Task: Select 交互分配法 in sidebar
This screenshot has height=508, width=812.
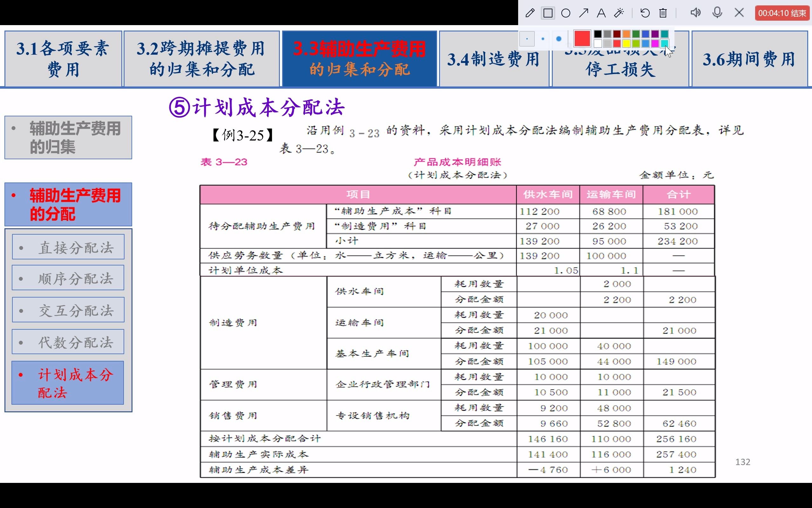Action: click(68, 310)
